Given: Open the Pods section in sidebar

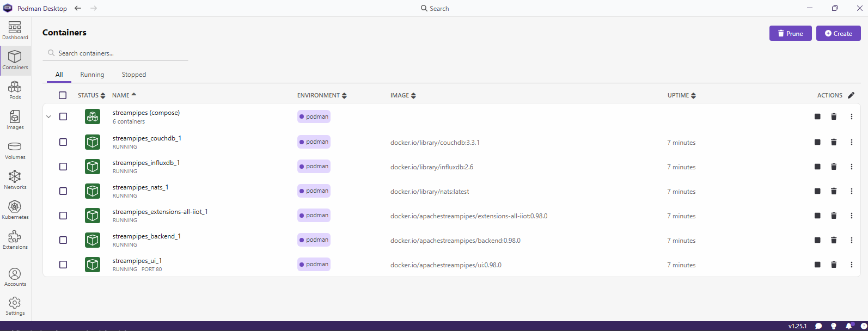Looking at the screenshot, I should [15, 90].
